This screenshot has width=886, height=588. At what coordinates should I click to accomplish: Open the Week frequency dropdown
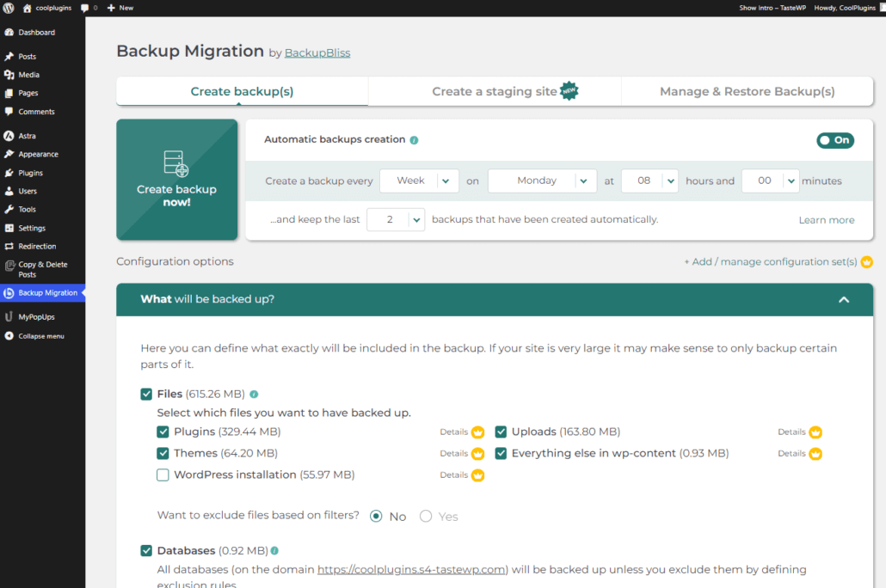coord(419,181)
